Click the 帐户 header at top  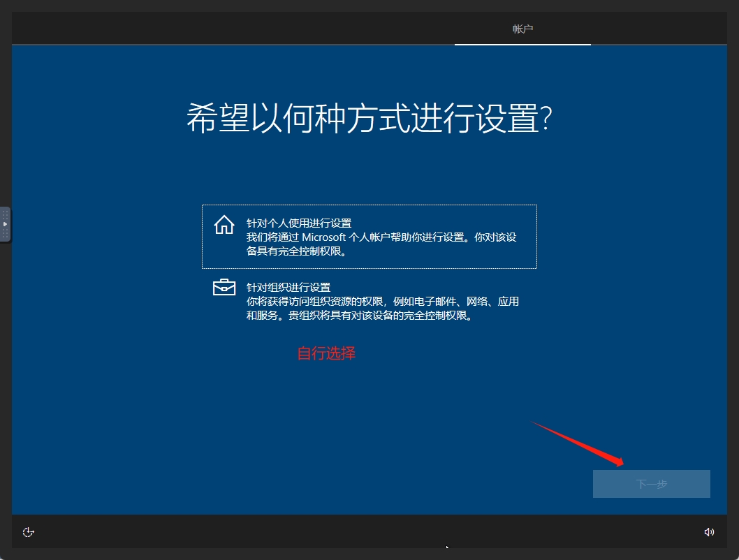pyautogui.click(x=522, y=28)
